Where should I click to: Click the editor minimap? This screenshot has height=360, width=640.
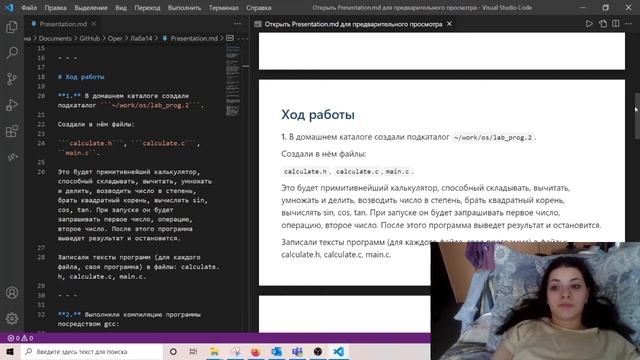point(233,81)
